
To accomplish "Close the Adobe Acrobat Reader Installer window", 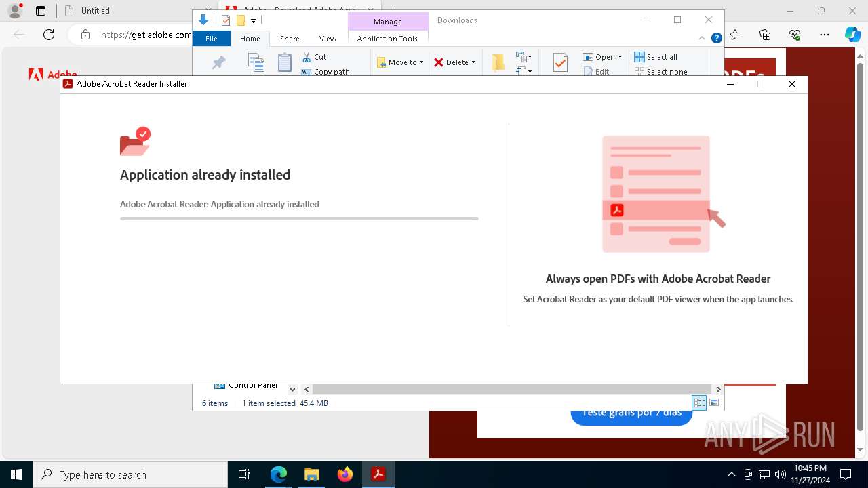I will pyautogui.click(x=791, y=84).
